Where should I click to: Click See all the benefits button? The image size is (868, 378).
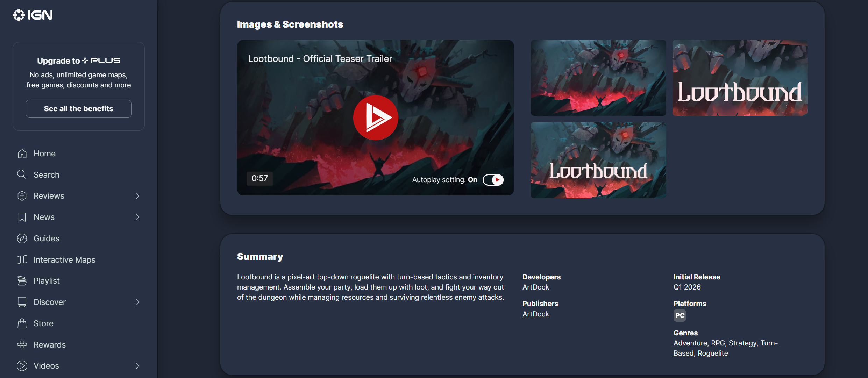click(79, 109)
